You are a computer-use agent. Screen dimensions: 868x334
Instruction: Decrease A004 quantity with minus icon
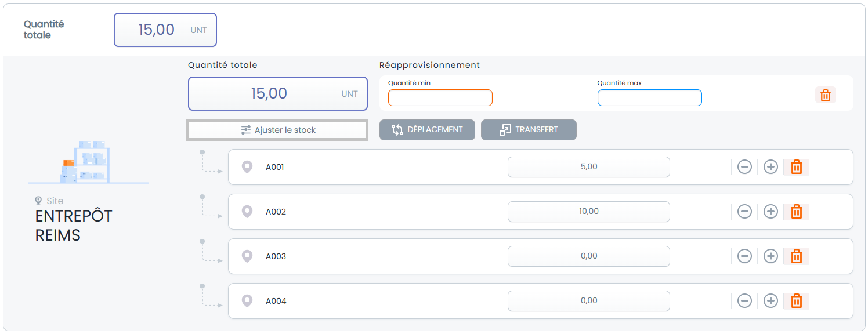[744, 301]
